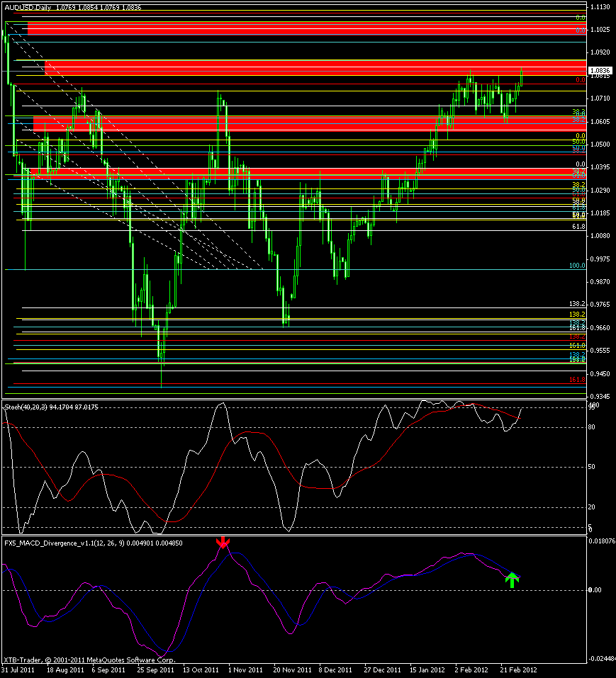This screenshot has height=678, width=616.
Task: Click the 1.1025 price axis value
Action: coord(600,30)
